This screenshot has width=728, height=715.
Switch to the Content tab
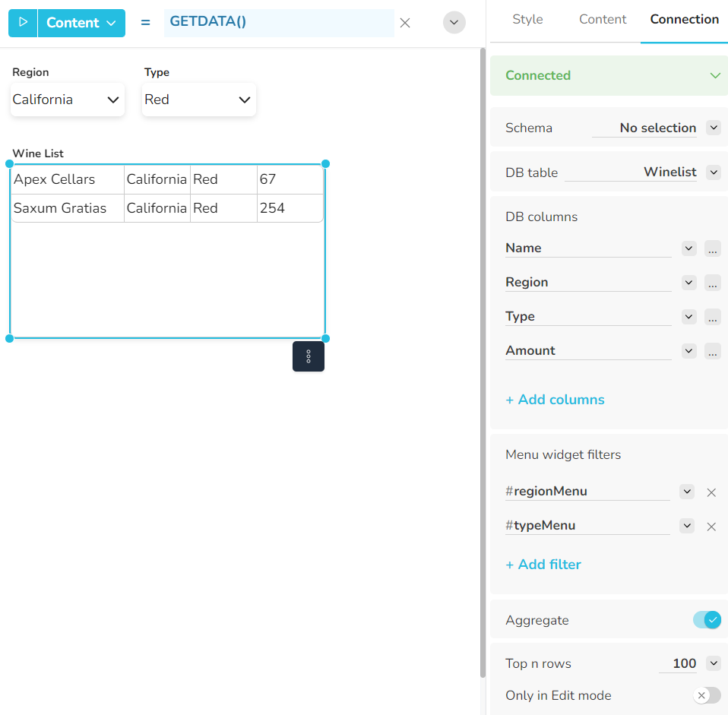[x=603, y=20]
